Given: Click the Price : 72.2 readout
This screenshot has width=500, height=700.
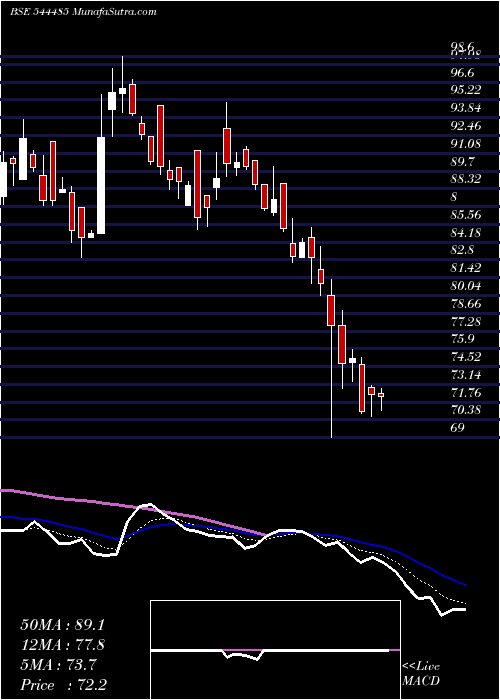Looking at the screenshot, I should click(63, 685).
